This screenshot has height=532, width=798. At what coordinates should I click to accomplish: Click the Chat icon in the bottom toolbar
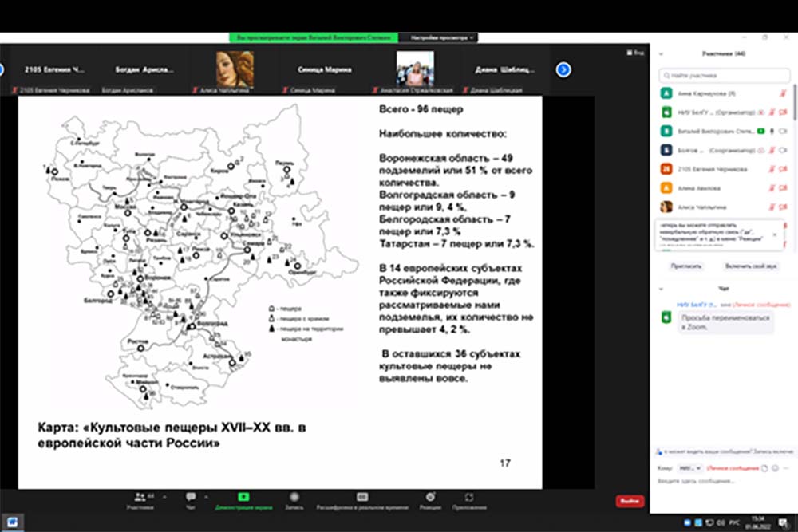click(191, 498)
